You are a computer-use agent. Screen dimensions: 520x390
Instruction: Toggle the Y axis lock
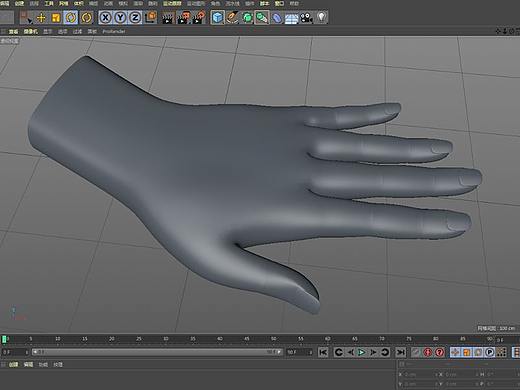click(x=120, y=17)
